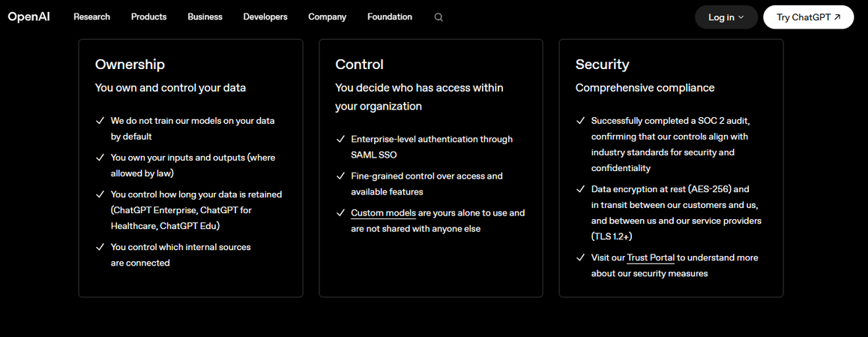The image size is (868, 337).
Task: Click the Security card heading
Action: click(x=603, y=65)
